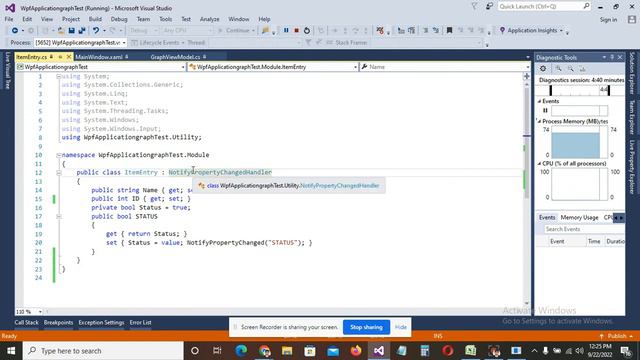Open the Tools menu

pyautogui.click(x=165, y=19)
